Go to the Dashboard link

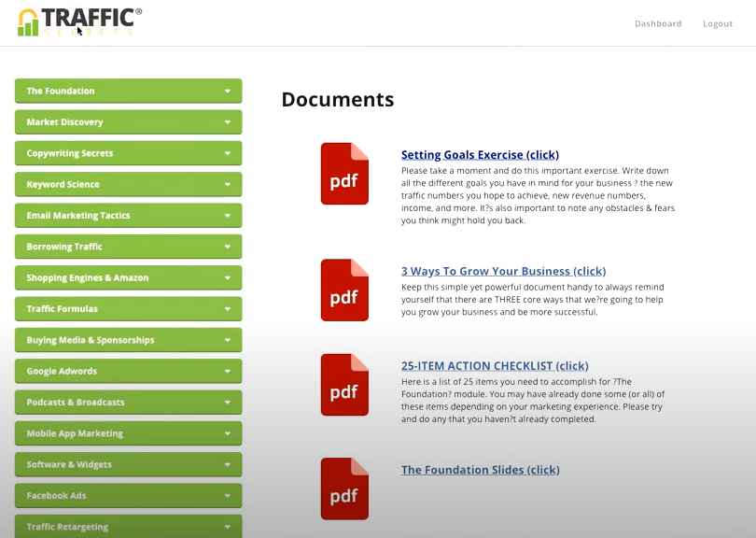[x=658, y=23]
